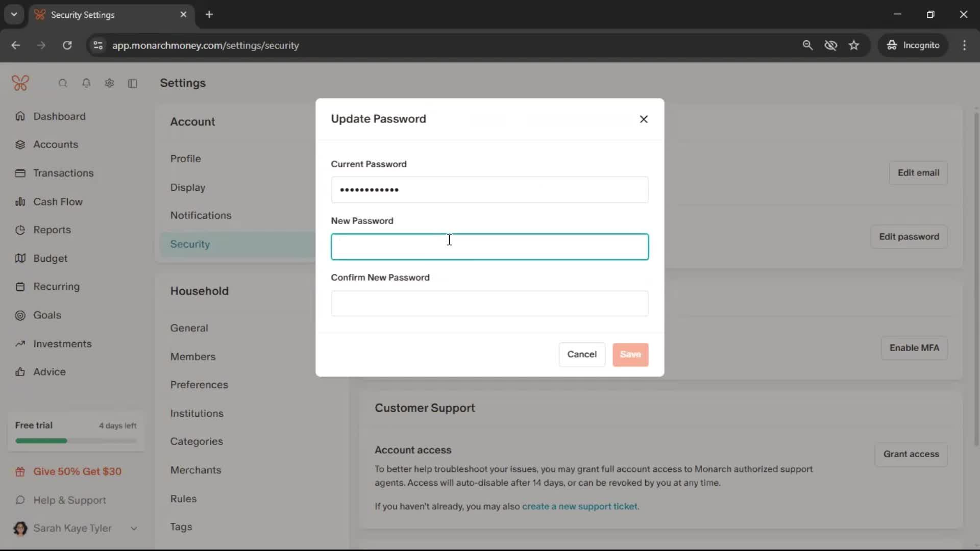The width and height of the screenshot is (980, 551).
Task: Open notifications bell icon
Action: pos(86,83)
